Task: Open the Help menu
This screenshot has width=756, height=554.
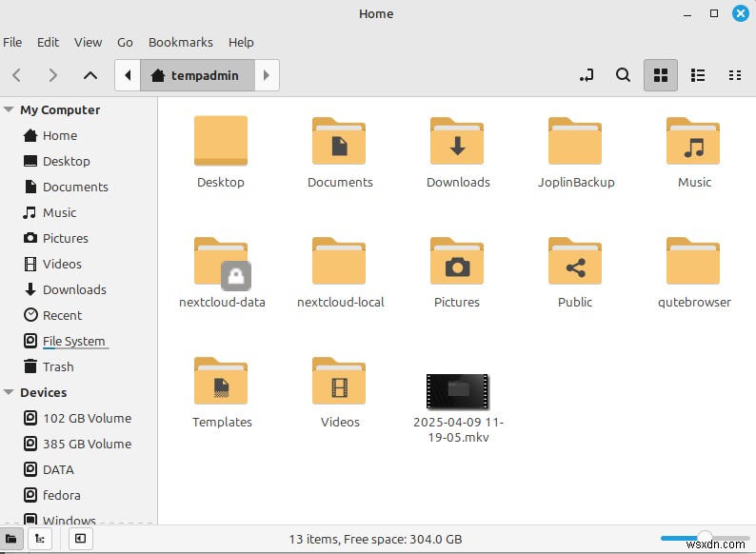Action: pyautogui.click(x=241, y=43)
